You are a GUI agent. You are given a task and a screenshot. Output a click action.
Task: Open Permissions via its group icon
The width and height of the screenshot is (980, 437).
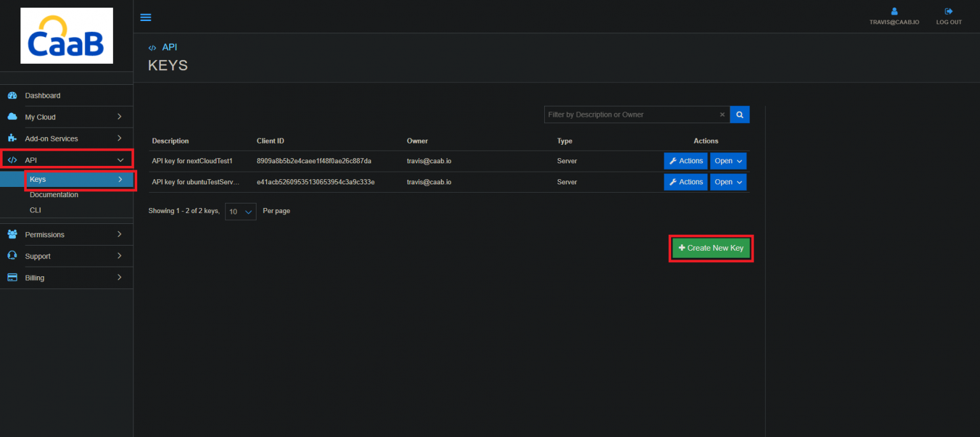[13, 234]
